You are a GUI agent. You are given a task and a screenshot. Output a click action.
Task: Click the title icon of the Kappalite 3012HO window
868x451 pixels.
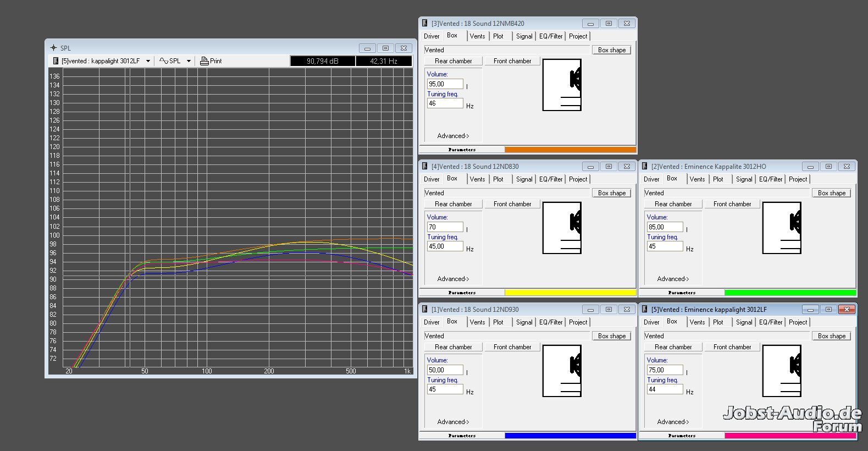coord(644,166)
